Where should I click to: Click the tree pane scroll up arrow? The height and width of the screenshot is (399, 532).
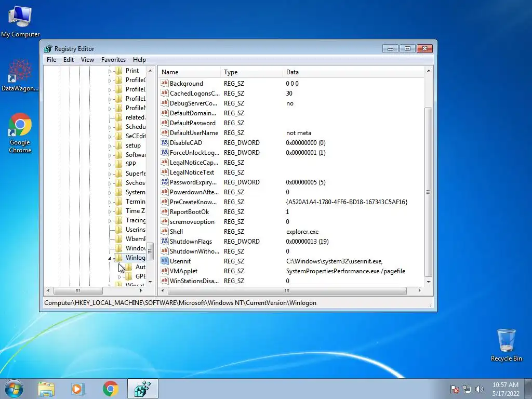click(150, 71)
